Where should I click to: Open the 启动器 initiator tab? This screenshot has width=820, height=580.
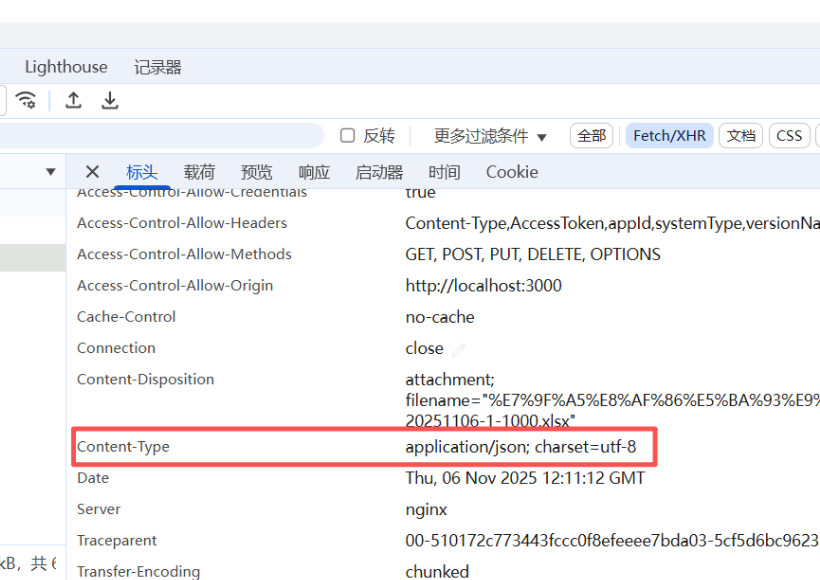pyautogui.click(x=379, y=172)
